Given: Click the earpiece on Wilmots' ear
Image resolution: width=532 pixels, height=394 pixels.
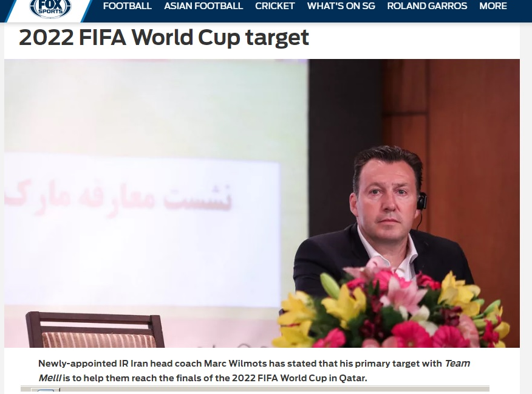Looking at the screenshot, I should click(x=421, y=201).
